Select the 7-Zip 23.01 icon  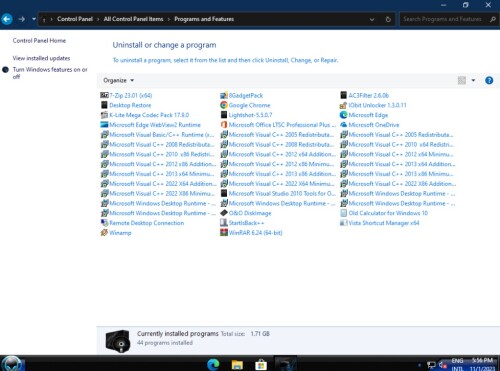[x=104, y=95]
